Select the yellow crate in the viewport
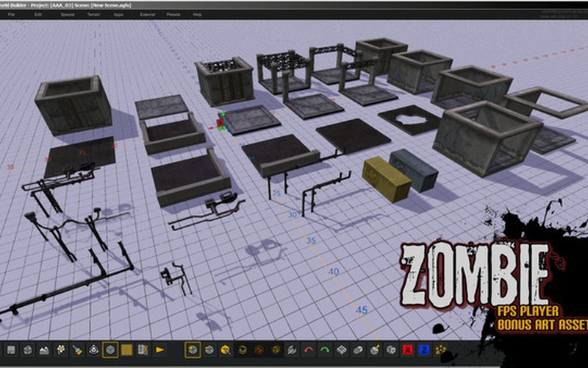 coord(387,179)
